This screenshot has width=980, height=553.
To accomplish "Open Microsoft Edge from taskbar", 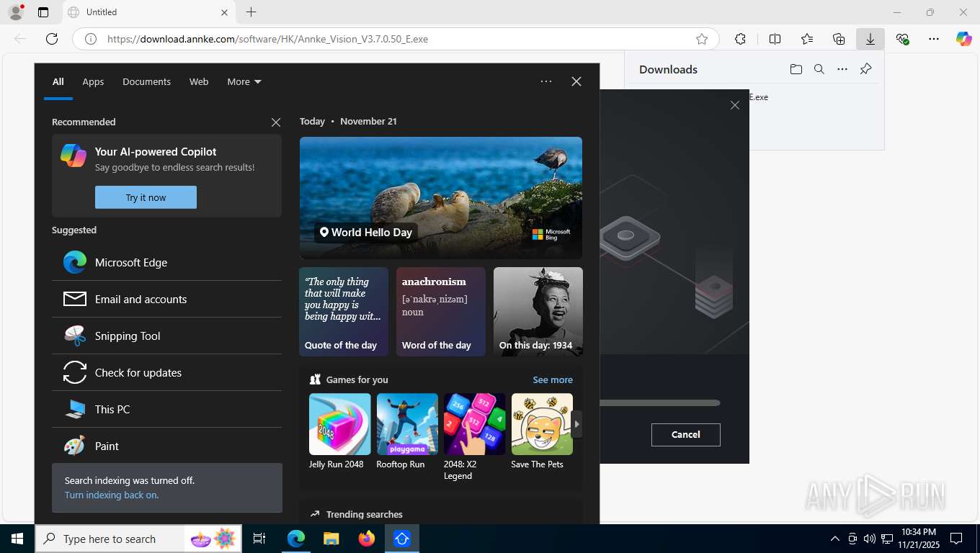I will click(x=296, y=539).
